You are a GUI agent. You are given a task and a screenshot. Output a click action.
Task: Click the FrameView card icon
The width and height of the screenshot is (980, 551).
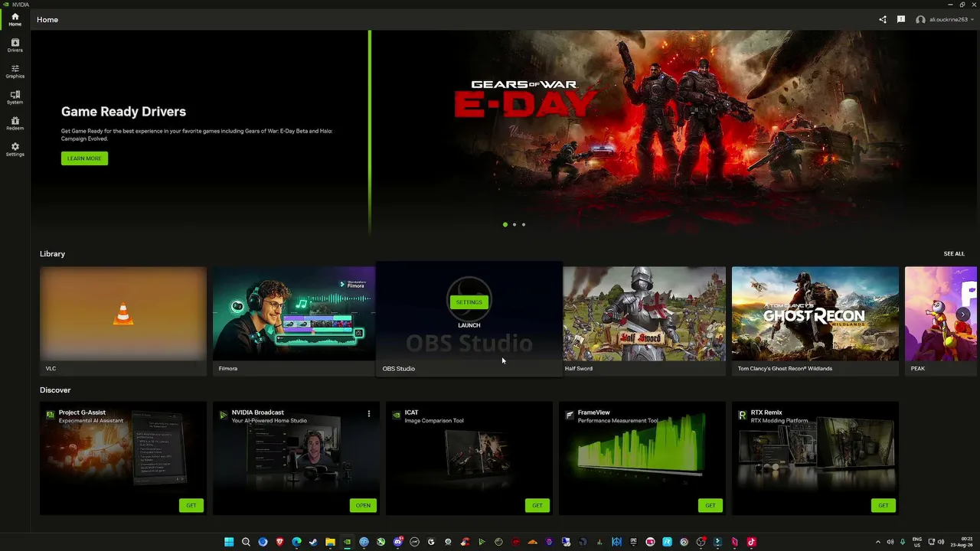click(570, 415)
